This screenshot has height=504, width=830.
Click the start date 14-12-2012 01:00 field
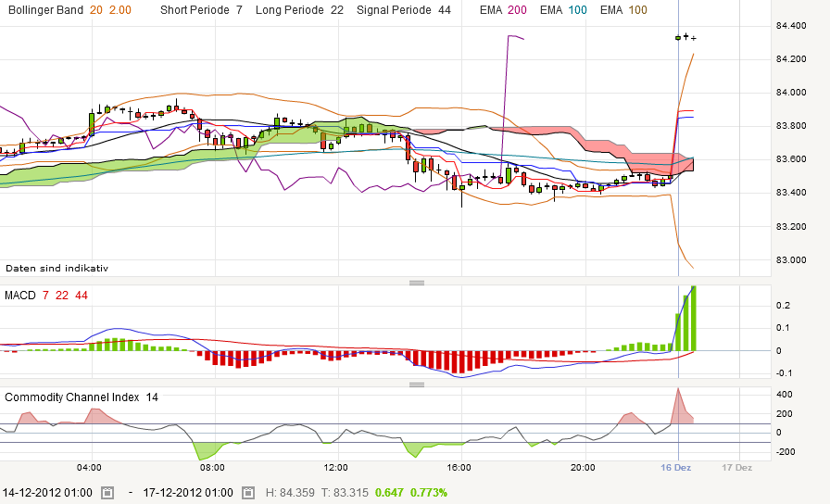47,492
